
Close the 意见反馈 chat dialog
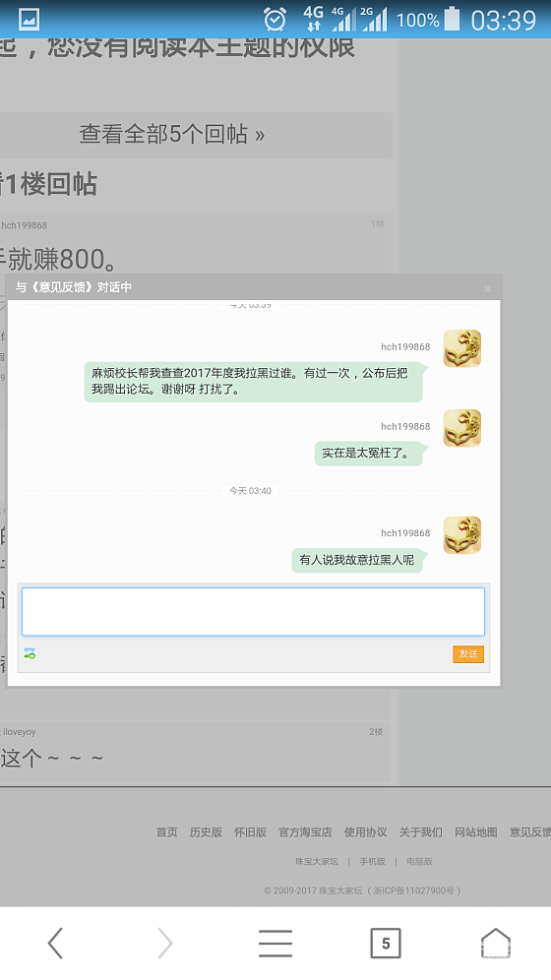[487, 288]
